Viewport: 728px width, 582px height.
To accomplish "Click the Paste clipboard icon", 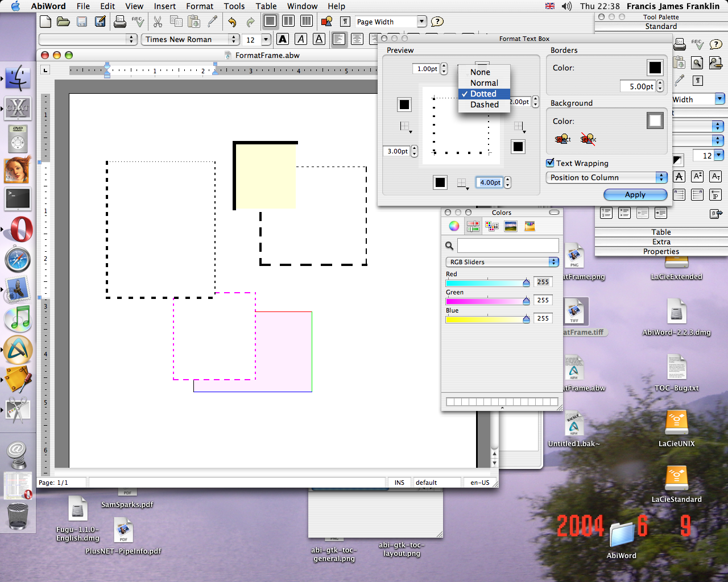I will [194, 22].
